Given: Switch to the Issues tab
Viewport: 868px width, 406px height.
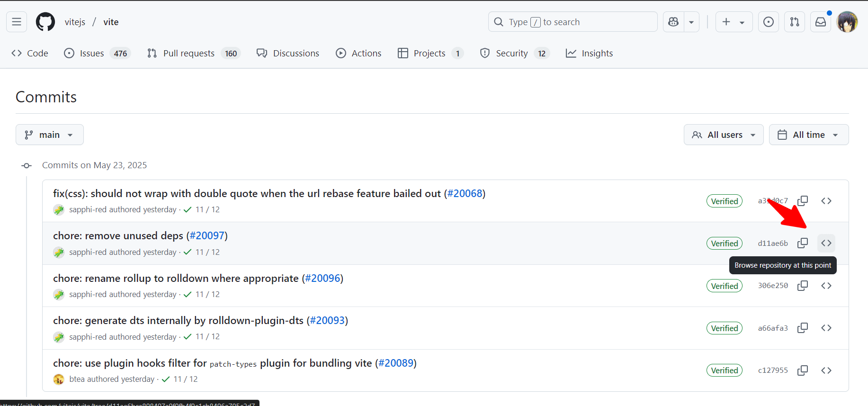Looking at the screenshot, I should pyautogui.click(x=98, y=53).
